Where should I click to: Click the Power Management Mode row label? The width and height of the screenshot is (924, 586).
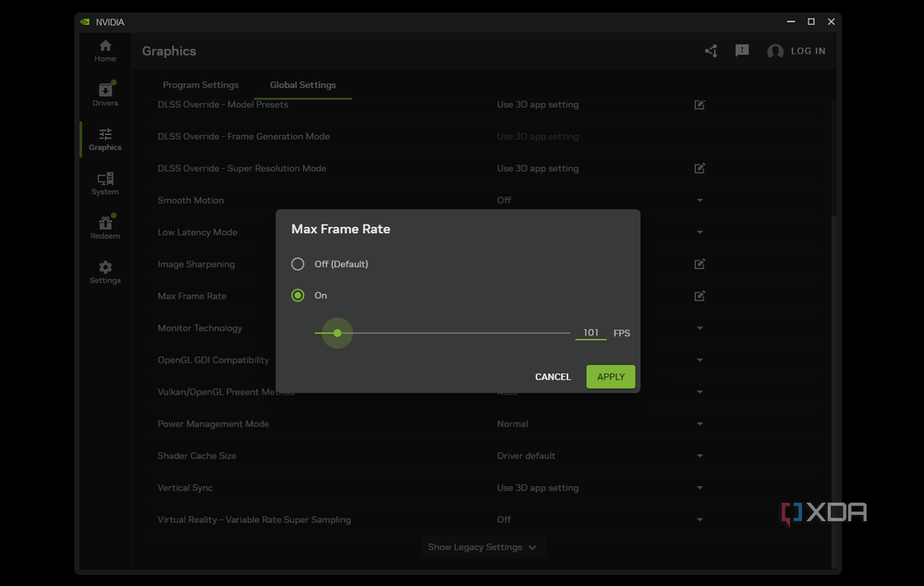pyautogui.click(x=213, y=424)
